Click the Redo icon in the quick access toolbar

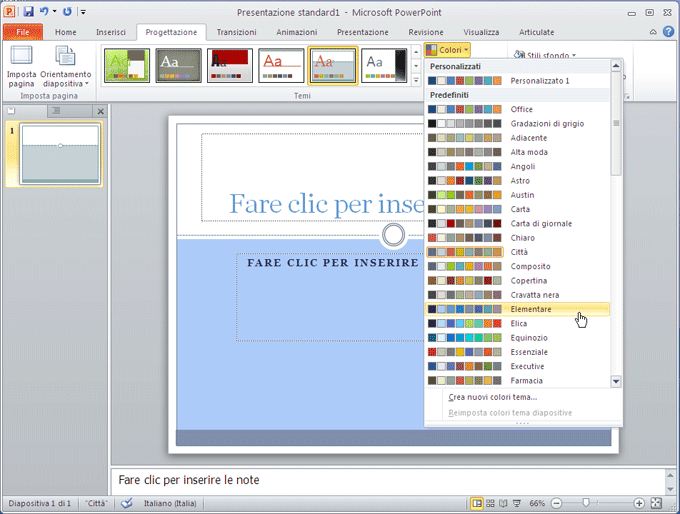coord(67,12)
